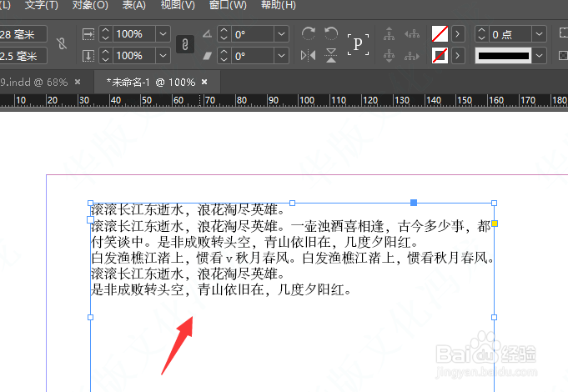Rotate selection 90° clockwise
Screen dimensions: 568x392
(309, 33)
